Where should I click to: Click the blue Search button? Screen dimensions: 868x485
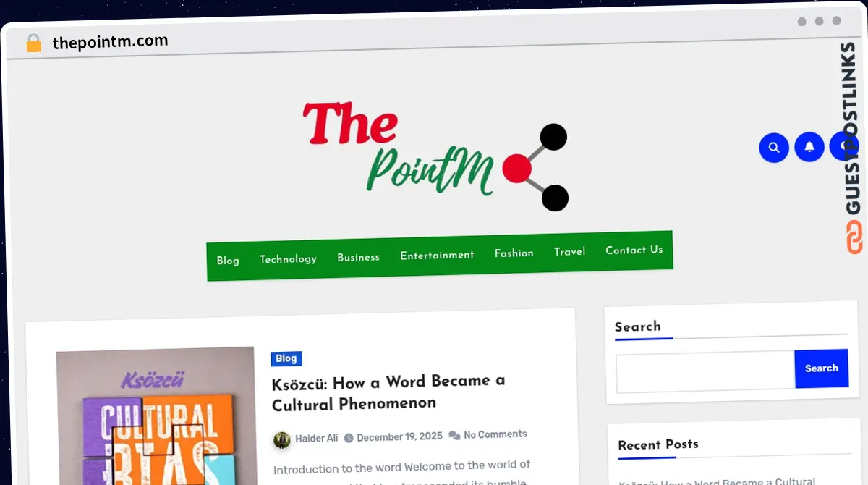pos(822,368)
